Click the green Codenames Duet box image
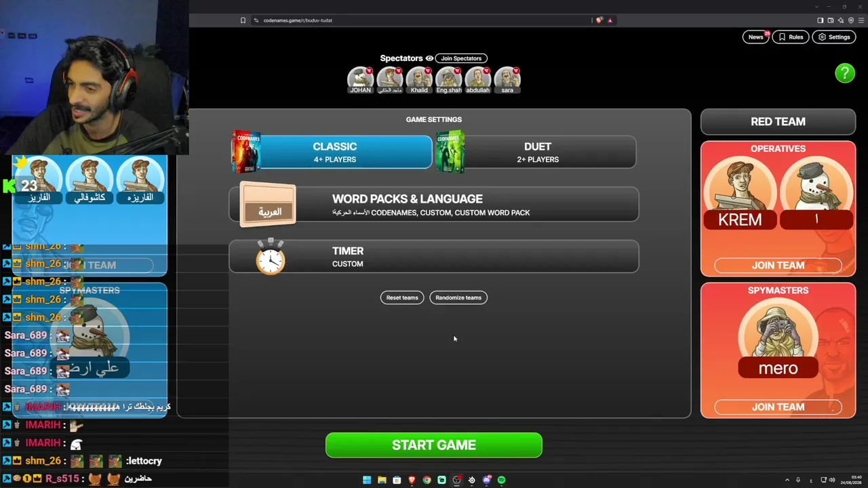This screenshot has height=488, width=868. pyautogui.click(x=450, y=151)
